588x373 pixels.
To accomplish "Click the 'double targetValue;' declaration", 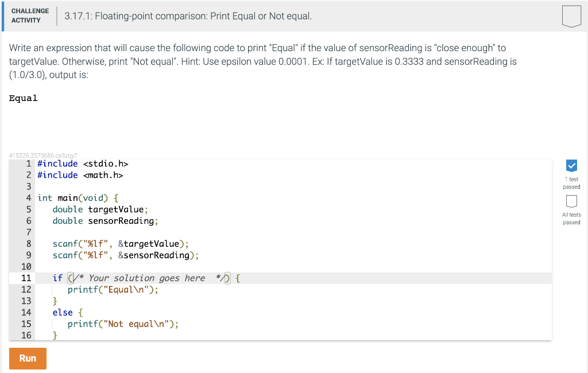I will [x=100, y=209].
